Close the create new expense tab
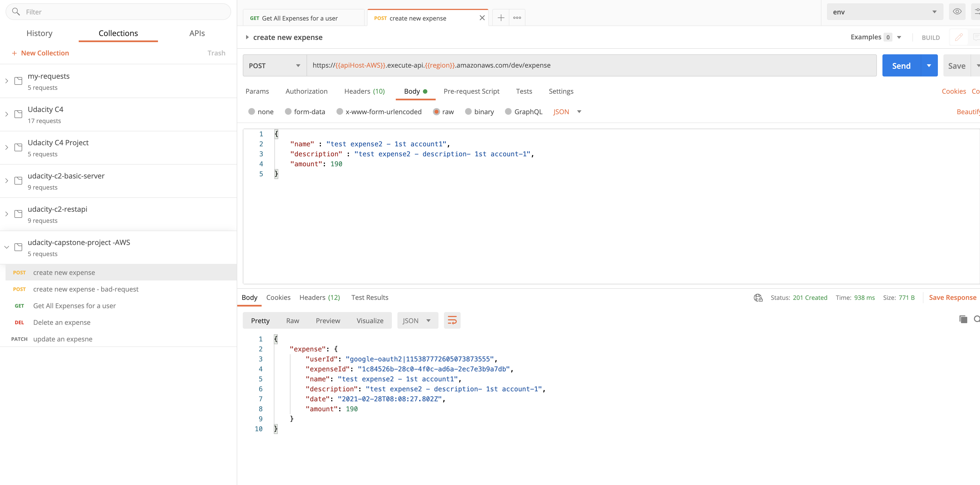The width and height of the screenshot is (980, 485). (x=482, y=18)
